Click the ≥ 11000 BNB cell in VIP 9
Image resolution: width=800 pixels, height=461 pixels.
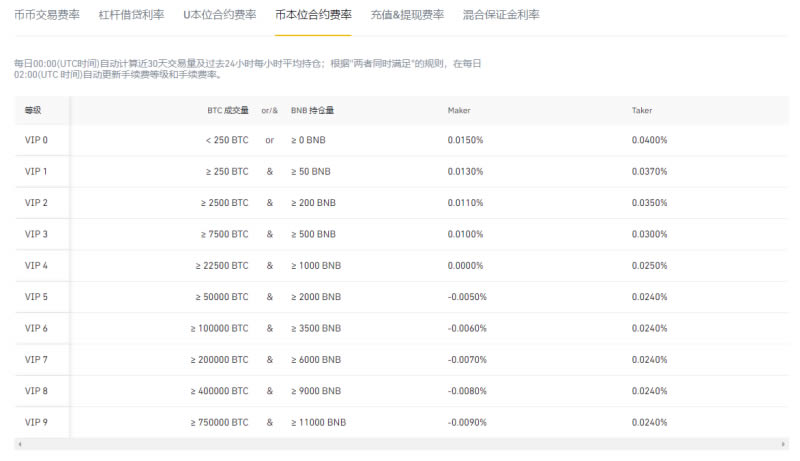(318, 422)
